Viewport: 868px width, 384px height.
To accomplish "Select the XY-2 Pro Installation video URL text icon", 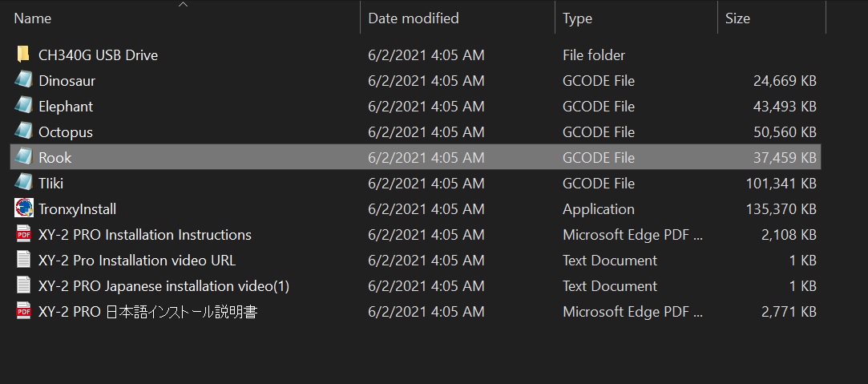I will click(23, 260).
